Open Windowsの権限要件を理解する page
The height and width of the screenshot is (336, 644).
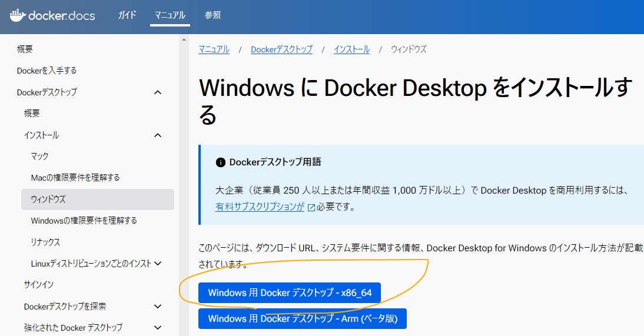coord(84,221)
